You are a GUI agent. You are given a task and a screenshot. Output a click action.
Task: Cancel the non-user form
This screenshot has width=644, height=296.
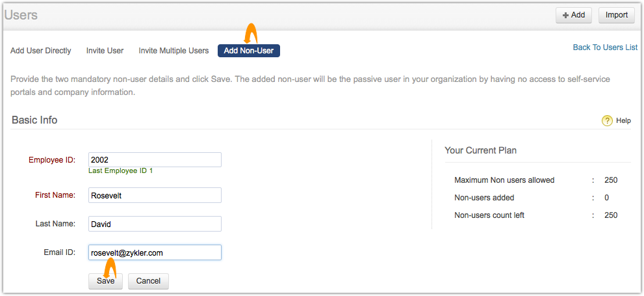[148, 281]
